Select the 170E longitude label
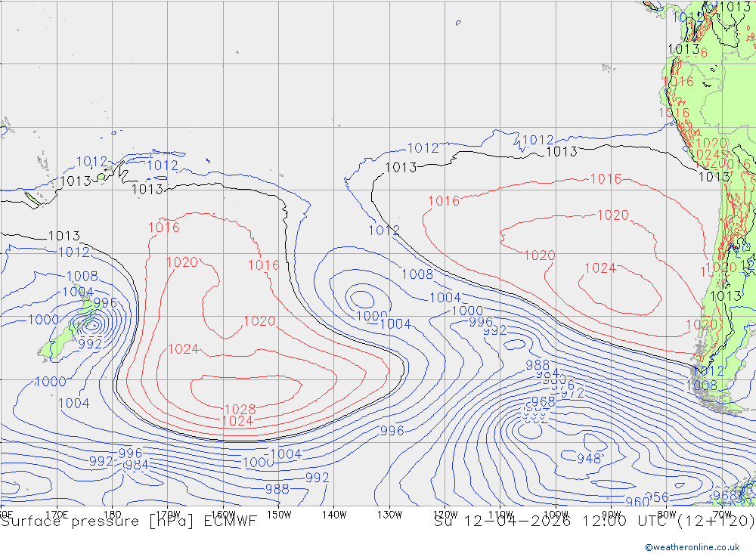 pos(57,515)
